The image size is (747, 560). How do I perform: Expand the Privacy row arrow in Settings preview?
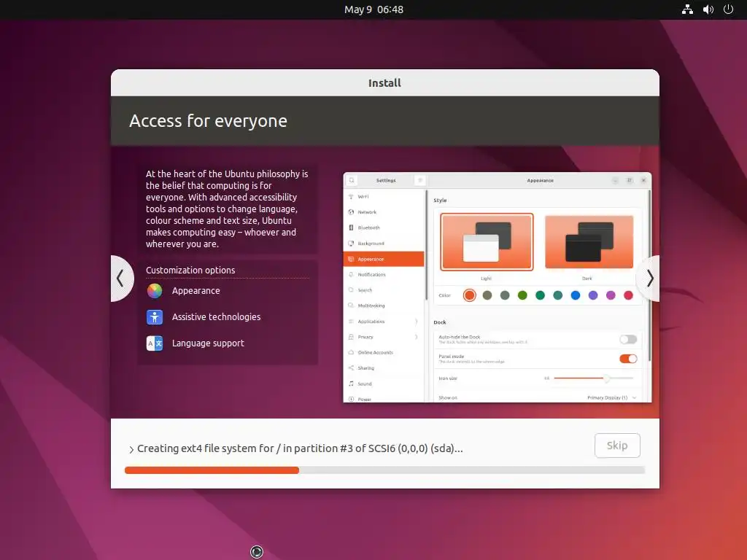click(416, 337)
